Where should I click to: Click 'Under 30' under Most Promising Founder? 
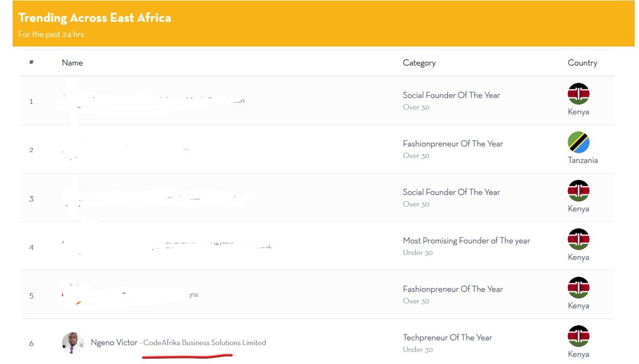click(x=417, y=253)
